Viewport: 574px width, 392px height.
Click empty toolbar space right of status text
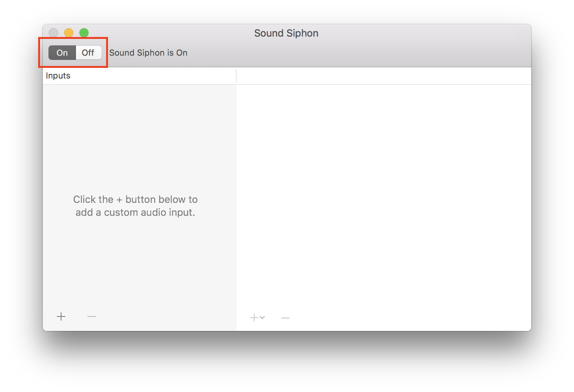coord(359,53)
